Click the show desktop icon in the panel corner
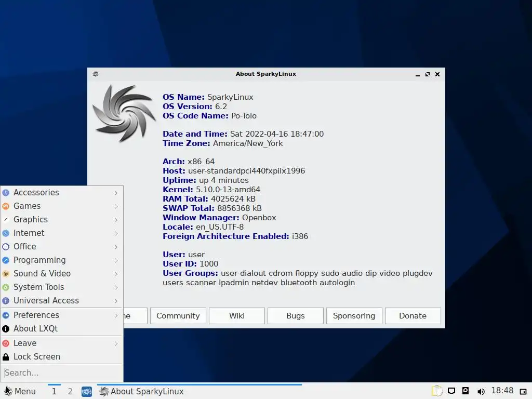 coord(523,392)
